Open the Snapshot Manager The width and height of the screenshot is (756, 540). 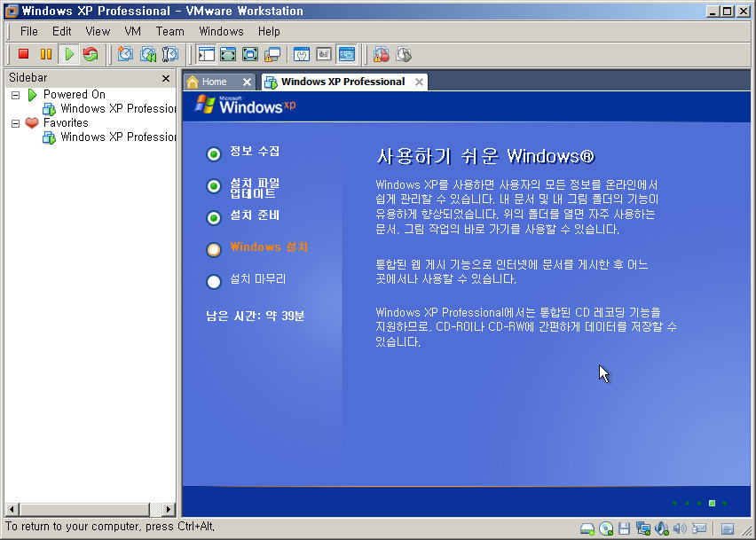coord(169,55)
